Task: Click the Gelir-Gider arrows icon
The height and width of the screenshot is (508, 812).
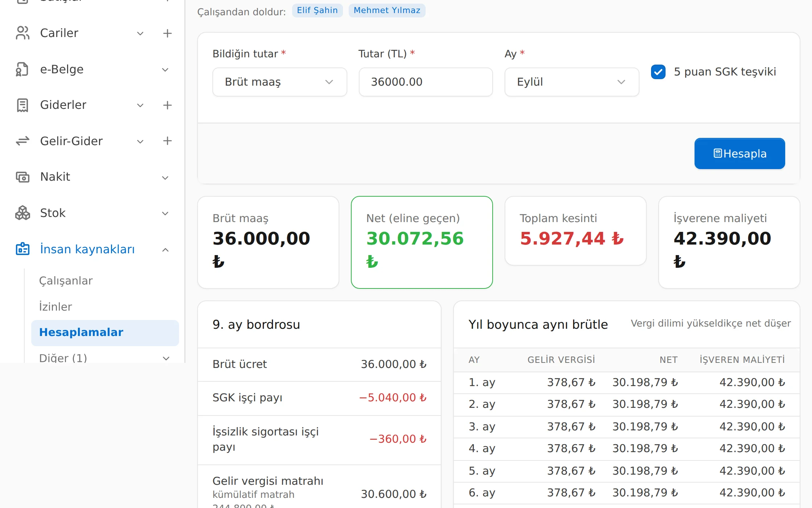Action: click(x=22, y=141)
